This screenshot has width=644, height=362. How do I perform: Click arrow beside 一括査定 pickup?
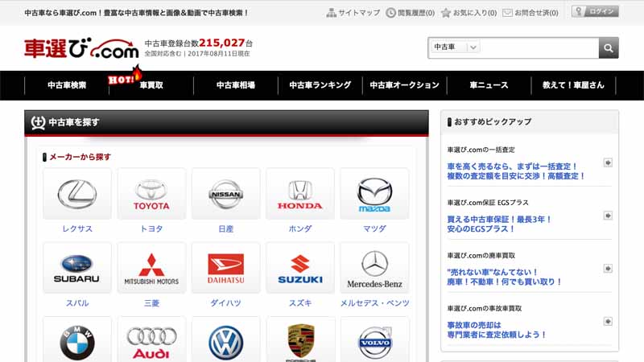[608, 162]
